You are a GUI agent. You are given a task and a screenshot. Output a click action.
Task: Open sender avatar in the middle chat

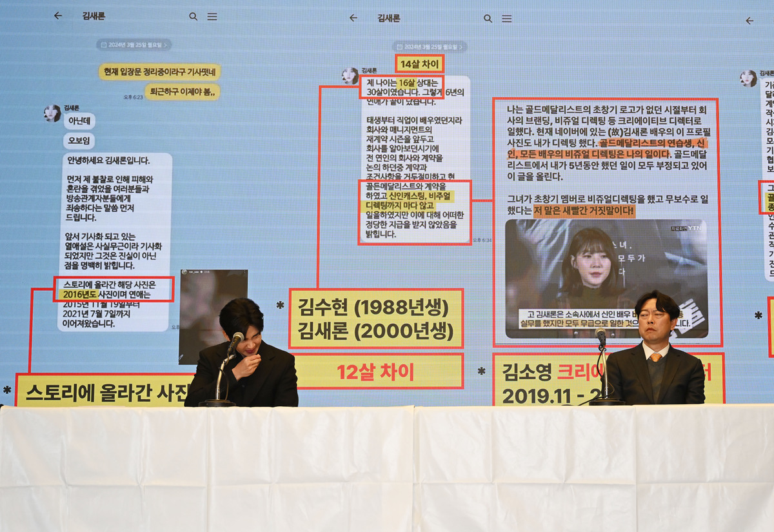[350, 76]
